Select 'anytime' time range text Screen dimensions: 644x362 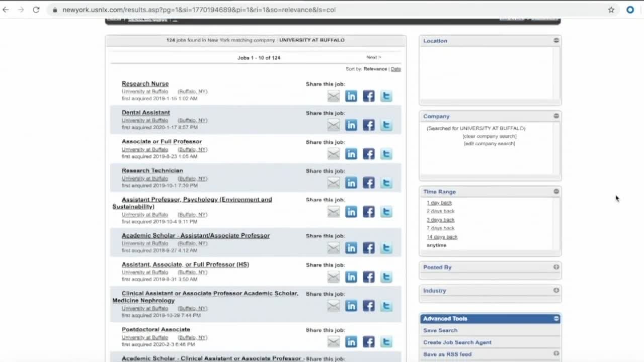[x=437, y=245]
